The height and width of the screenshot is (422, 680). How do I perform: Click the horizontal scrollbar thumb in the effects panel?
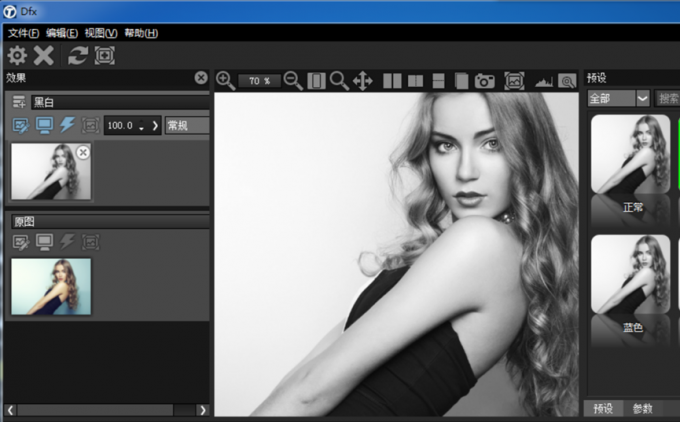pyautogui.click(x=95, y=410)
